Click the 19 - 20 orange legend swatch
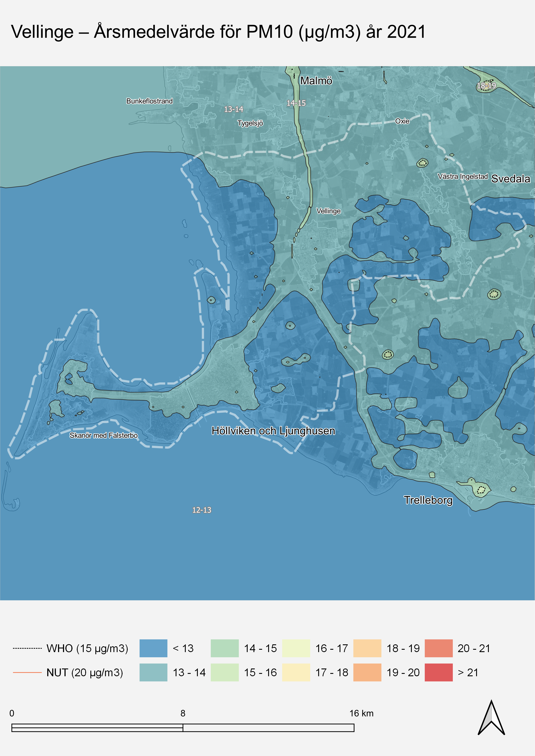Viewport: 535px width, 756px height. (x=367, y=672)
